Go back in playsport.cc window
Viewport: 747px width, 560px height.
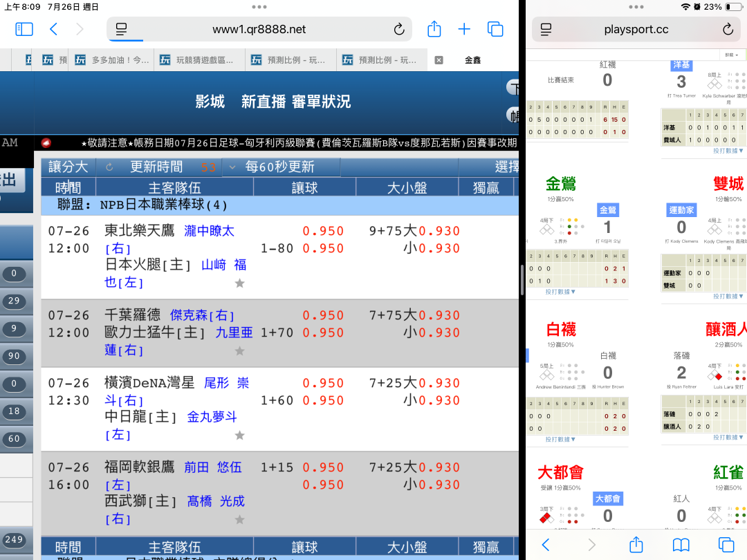tap(546, 544)
